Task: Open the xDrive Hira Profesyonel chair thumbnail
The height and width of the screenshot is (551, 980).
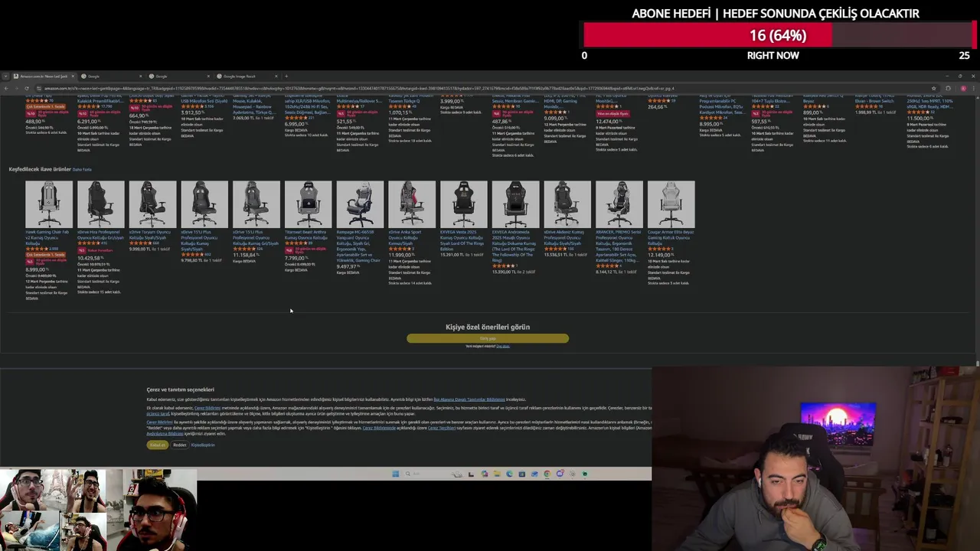Action: 101,204
